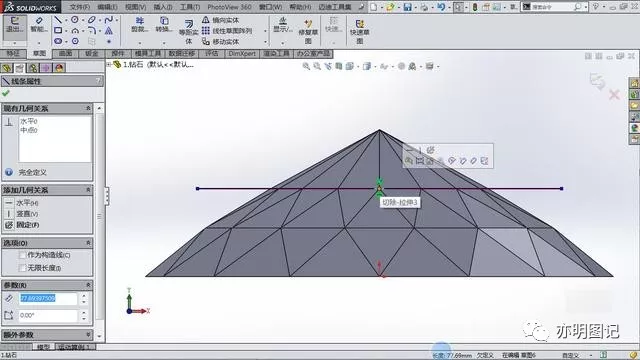Click Linear Sketch Pattern (线性草图阵列)
This screenshot has height=360, width=640.
[227, 31]
